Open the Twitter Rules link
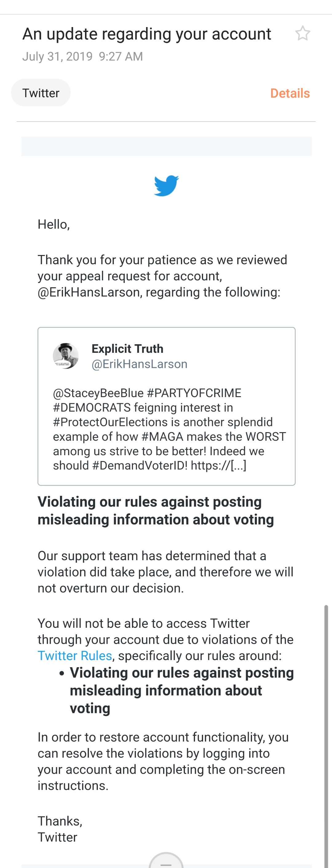This screenshot has width=332, height=868. (x=74, y=656)
